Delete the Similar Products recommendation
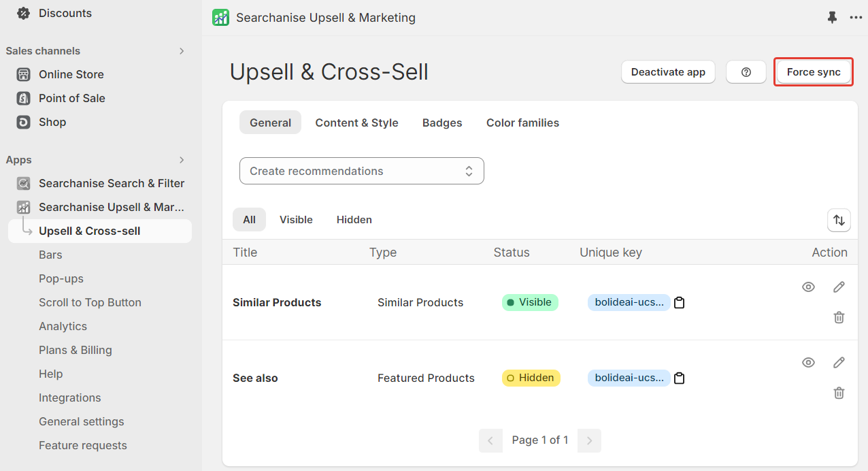This screenshot has height=471, width=868. (839, 317)
